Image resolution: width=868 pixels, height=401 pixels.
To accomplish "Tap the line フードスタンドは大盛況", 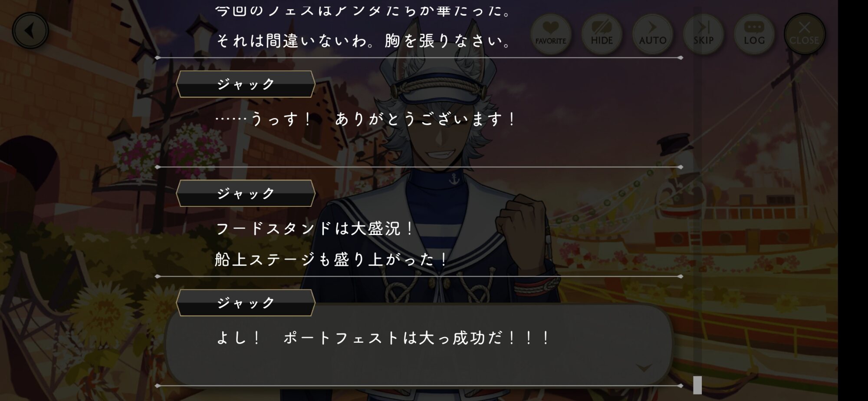I will (315, 229).
